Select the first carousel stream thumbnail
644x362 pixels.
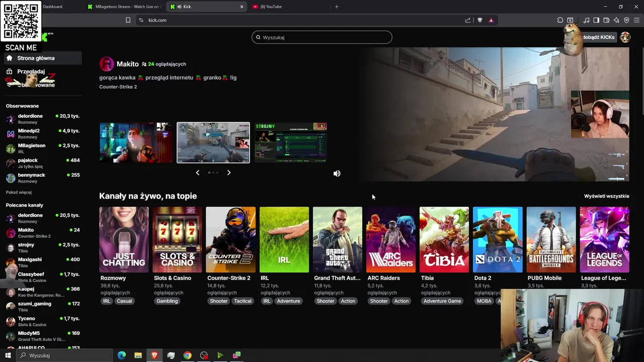coord(136,142)
